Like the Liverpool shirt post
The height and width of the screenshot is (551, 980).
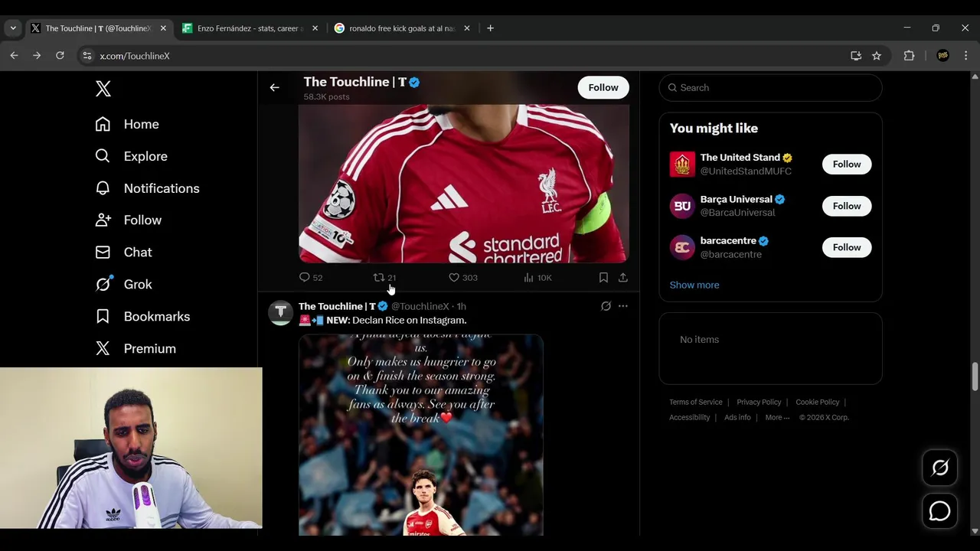(x=463, y=278)
